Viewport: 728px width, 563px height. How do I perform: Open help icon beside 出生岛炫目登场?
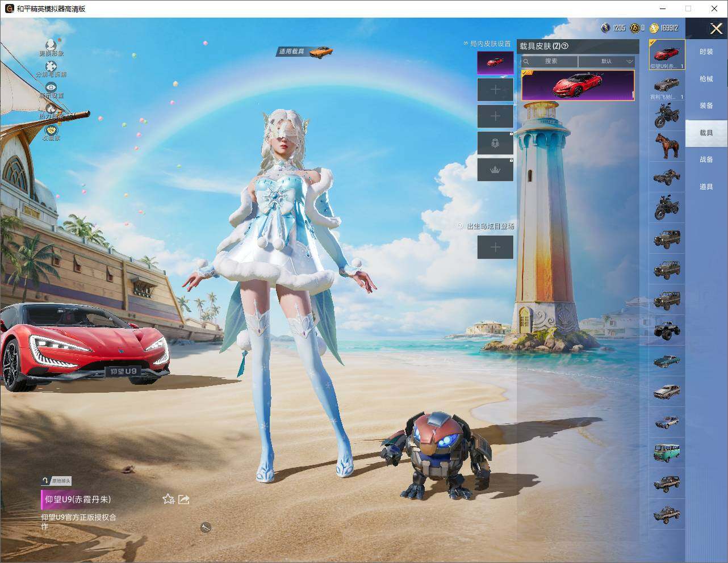[x=461, y=226]
